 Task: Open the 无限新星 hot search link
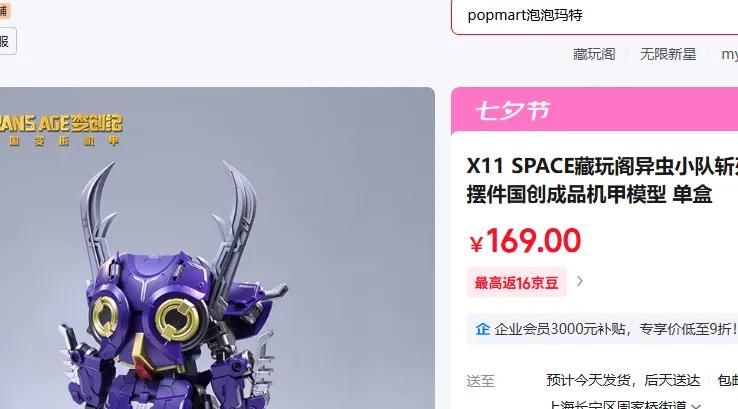point(668,54)
